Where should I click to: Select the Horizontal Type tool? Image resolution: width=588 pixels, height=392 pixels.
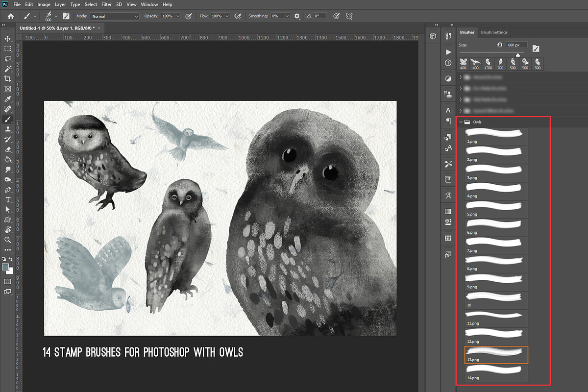(8, 199)
